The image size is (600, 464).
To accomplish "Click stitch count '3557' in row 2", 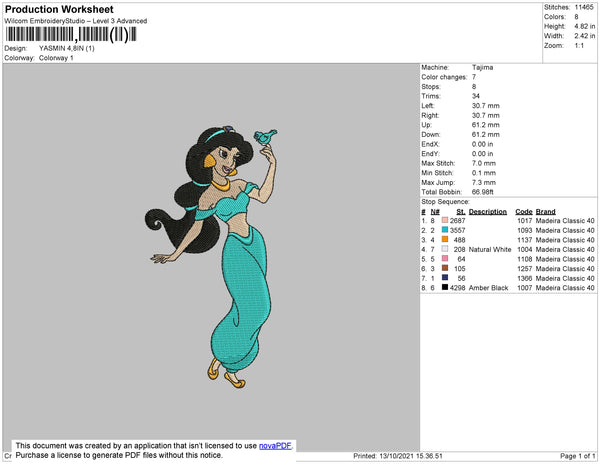I will [x=458, y=230].
